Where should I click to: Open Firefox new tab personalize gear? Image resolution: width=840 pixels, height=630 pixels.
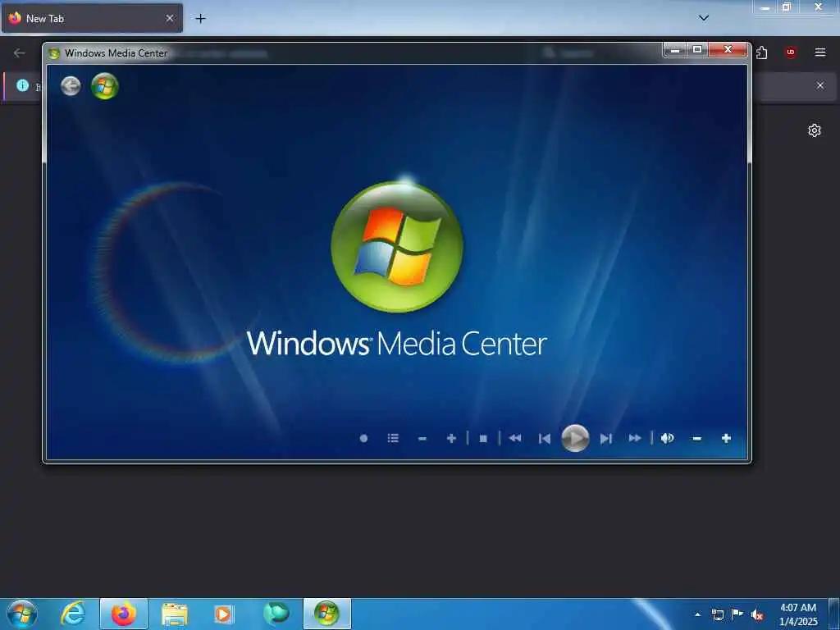(x=815, y=130)
